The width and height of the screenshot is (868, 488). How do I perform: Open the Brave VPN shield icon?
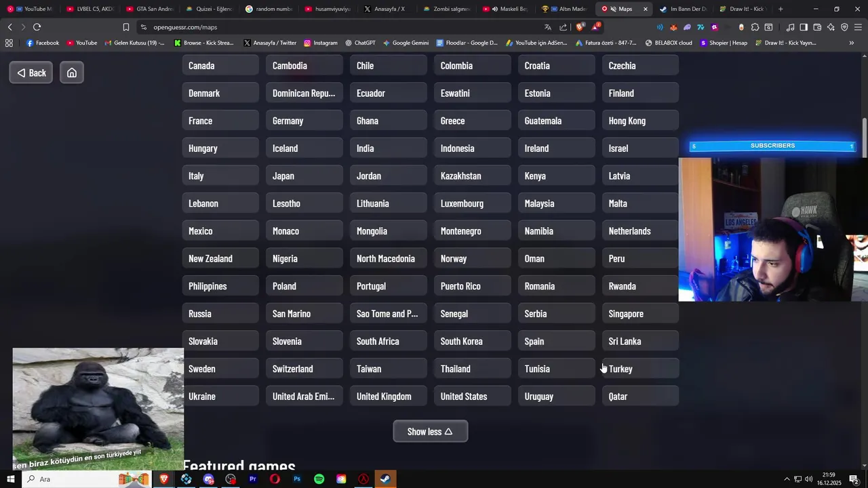tap(844, 27)
